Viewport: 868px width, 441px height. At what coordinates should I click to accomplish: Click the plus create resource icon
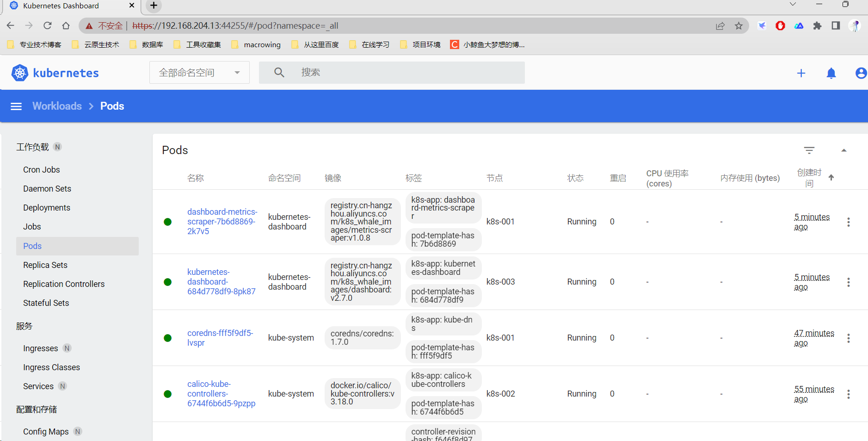click(x=801, y=73)
